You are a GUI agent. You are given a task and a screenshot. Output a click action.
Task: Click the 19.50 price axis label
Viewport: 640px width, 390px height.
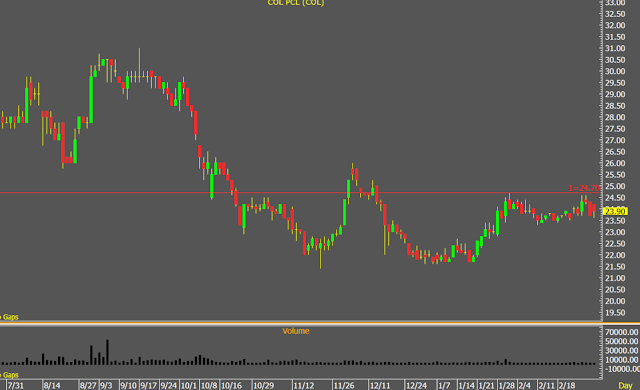(x=615, y=313)
